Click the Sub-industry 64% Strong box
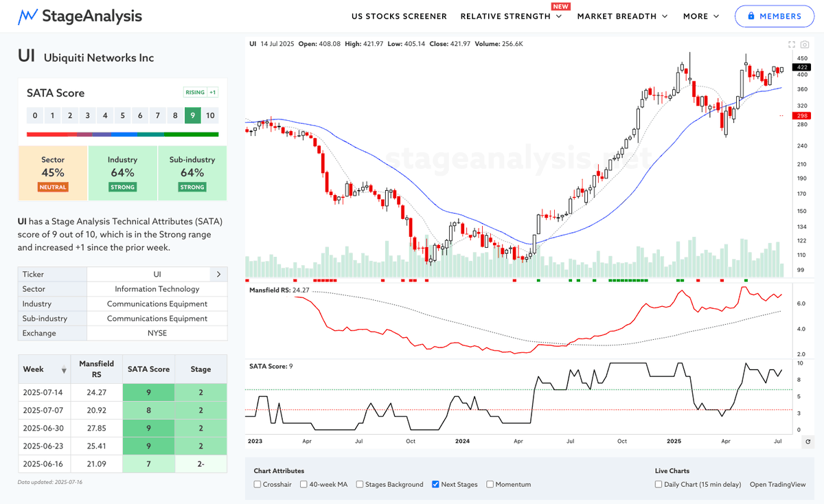This screenshot has height=504, width=824. (x=192, y=173)
